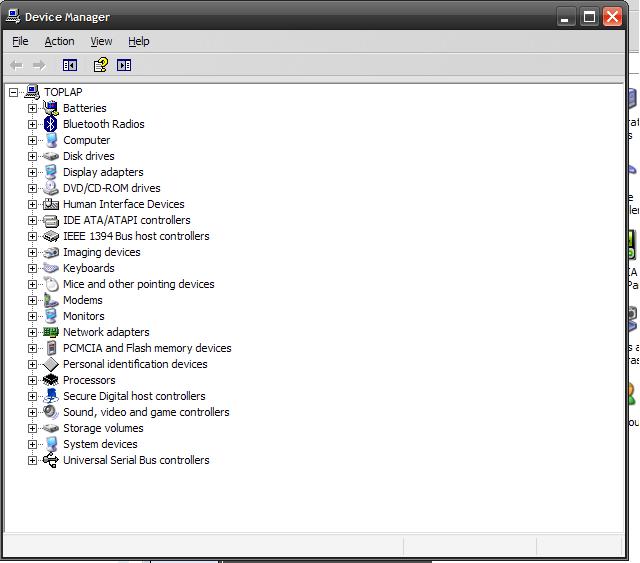Expand the Display adapters node
This screenshot has width=640, height=563.
(x=32, y=172)
